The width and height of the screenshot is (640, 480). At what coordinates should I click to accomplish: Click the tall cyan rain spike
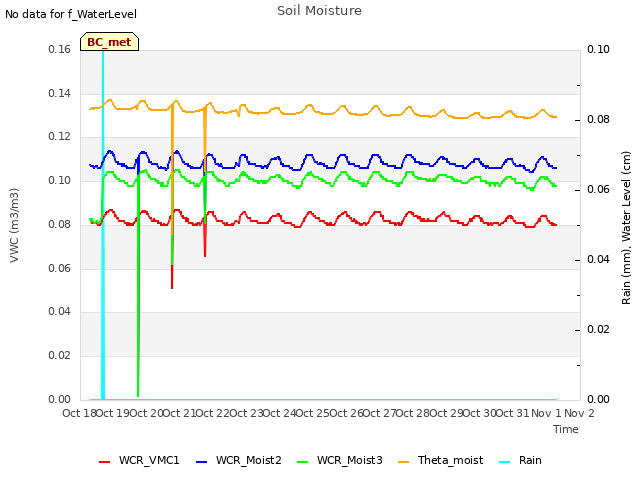coord(103,224)
